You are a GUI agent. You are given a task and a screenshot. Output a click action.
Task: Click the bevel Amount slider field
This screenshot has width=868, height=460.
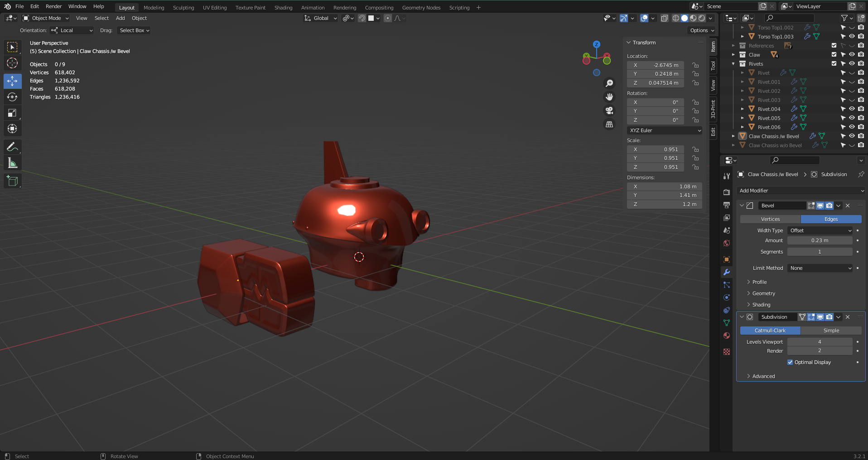tap(820, 240)
